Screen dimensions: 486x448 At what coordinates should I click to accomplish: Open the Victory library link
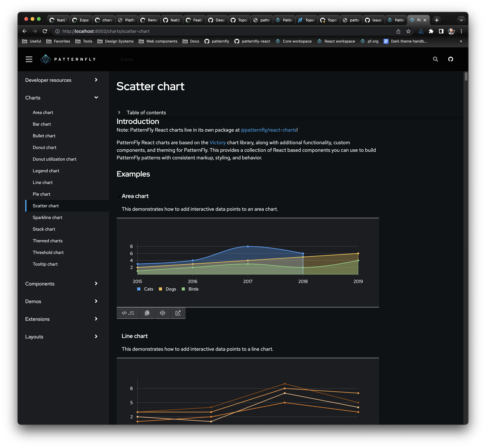tap(217, 143)
